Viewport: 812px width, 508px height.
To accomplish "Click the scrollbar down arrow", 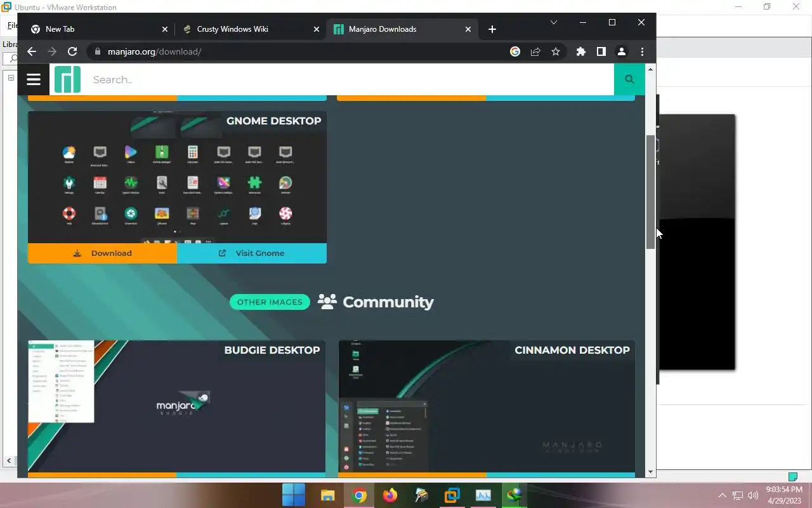I will (x=650, y=472).
